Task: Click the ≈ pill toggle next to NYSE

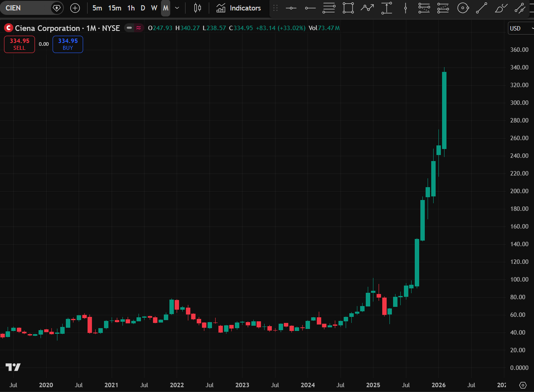Action: [138, 28]
